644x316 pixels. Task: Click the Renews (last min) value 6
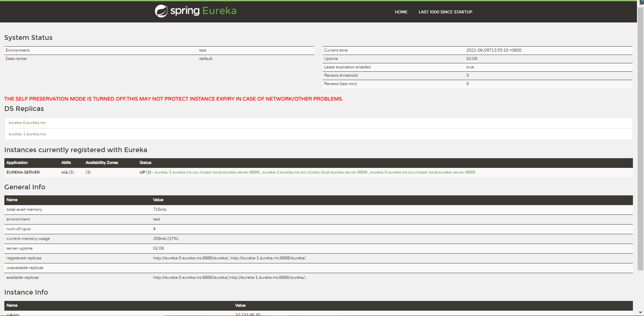[x=468, y=84]
